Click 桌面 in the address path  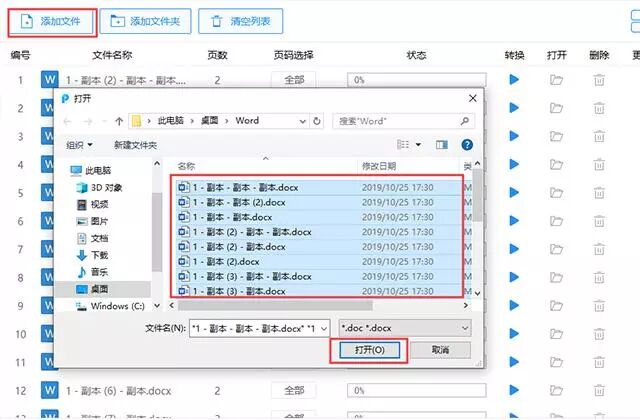point(209,121)
